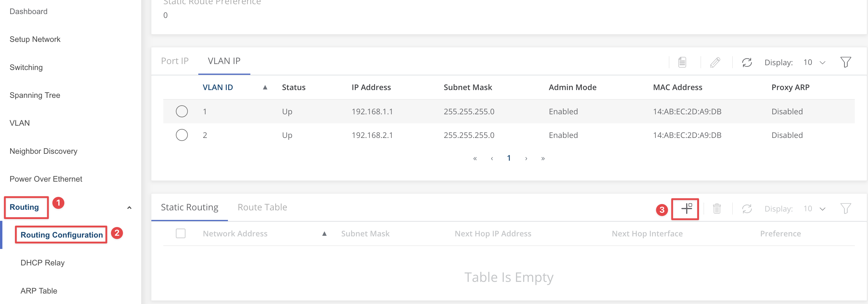Open the filter icon for Static Routing
The image size is (868, 304).
point(846,209)
